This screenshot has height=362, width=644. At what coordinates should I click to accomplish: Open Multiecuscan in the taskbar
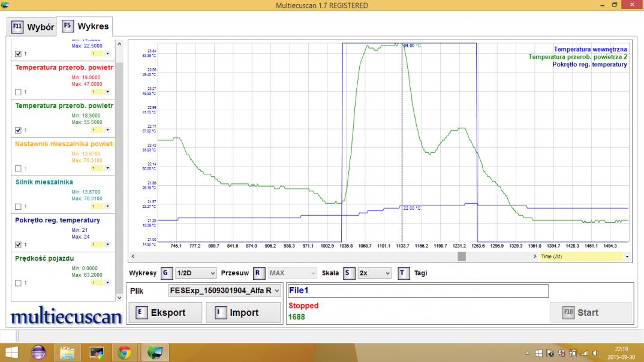(x=155, y=352)
